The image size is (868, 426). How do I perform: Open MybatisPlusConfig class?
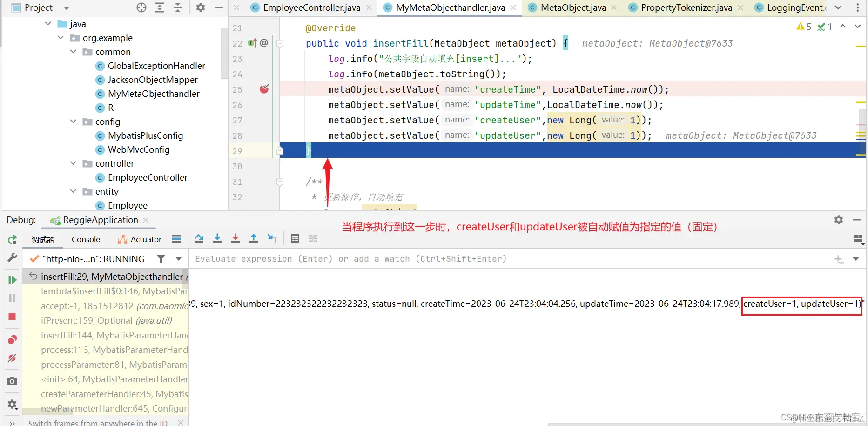point(139,135)
